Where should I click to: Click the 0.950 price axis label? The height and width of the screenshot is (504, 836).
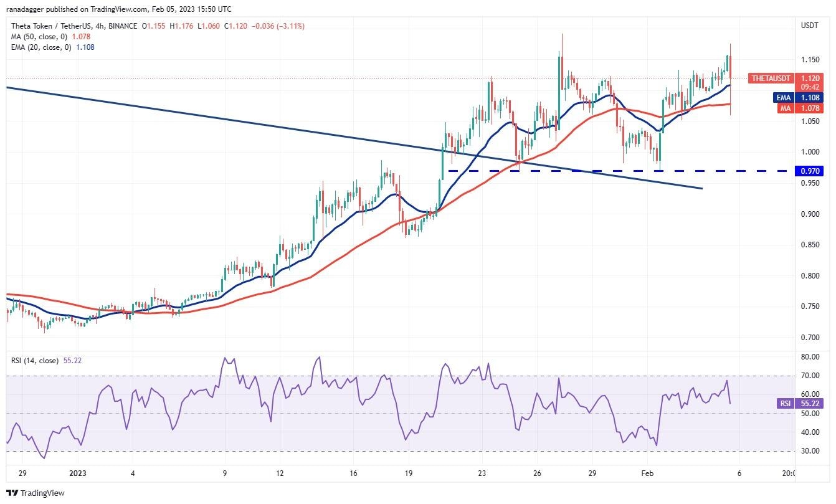(810, 183)
